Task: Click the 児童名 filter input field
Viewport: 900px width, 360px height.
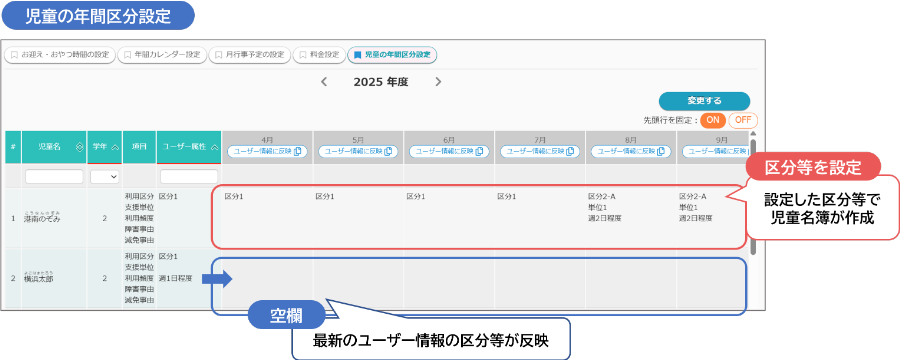Action: [54, 177]
